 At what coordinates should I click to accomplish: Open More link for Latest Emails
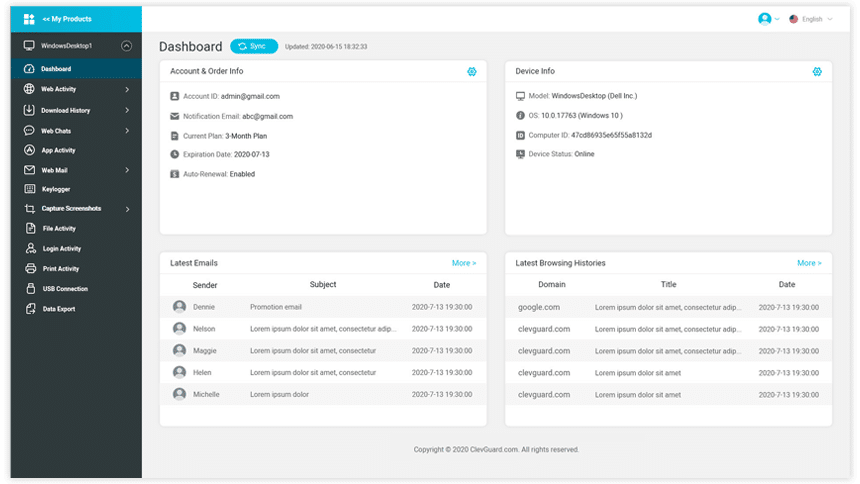point(463,263)
